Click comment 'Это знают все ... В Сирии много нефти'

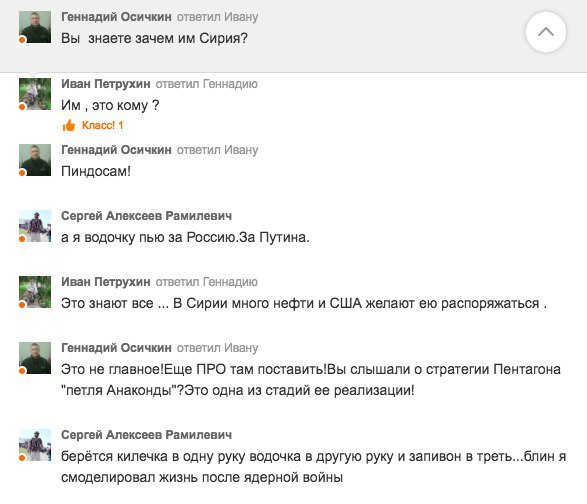(x=304, y=303)
